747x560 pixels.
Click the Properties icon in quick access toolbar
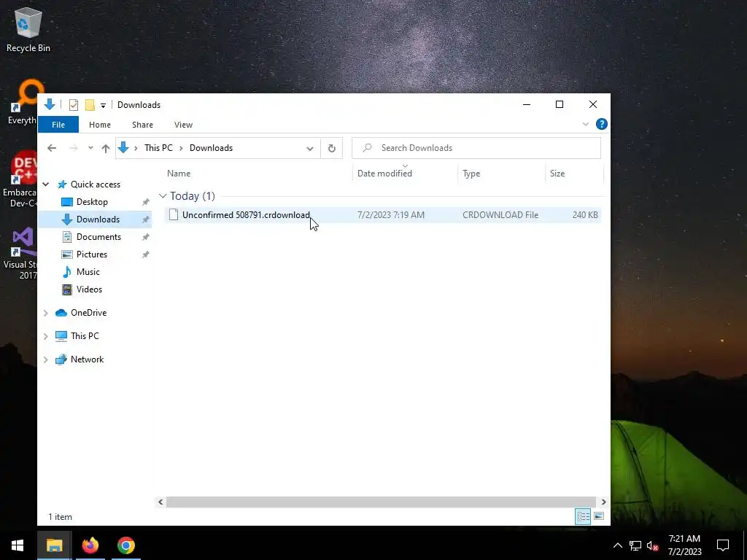[74, 105]
